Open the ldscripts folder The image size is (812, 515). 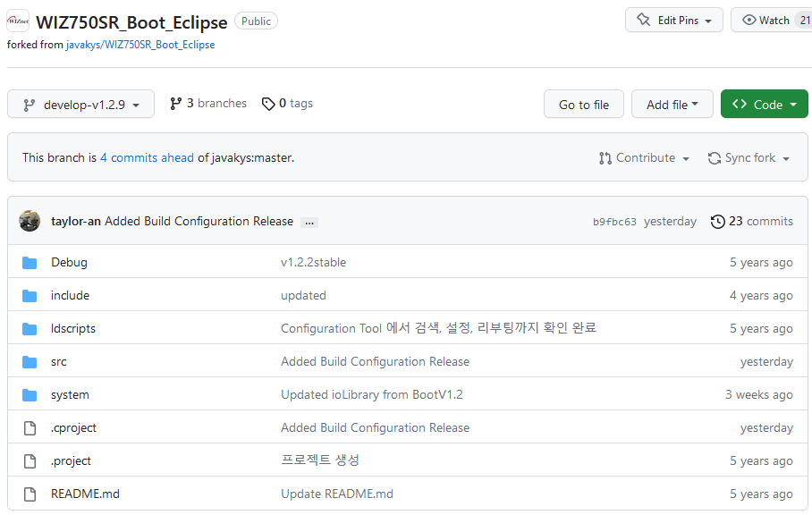tap(73, 329)
